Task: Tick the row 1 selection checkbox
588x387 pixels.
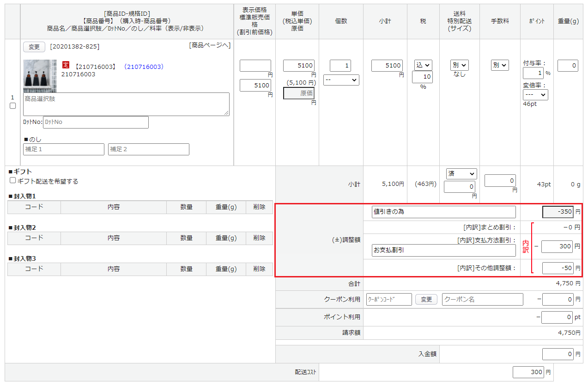Action: 13,106
